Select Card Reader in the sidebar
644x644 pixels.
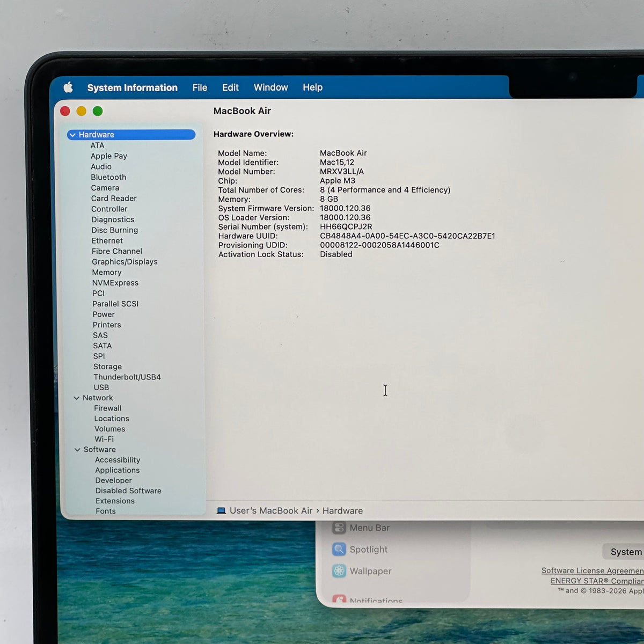(x=114, y=199)
